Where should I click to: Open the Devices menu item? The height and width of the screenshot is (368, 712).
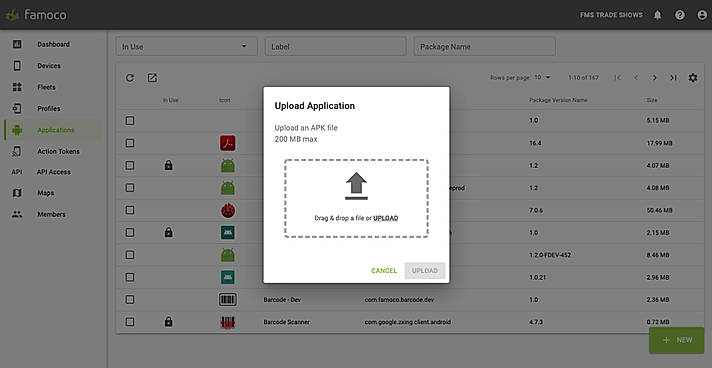[49, 66]
